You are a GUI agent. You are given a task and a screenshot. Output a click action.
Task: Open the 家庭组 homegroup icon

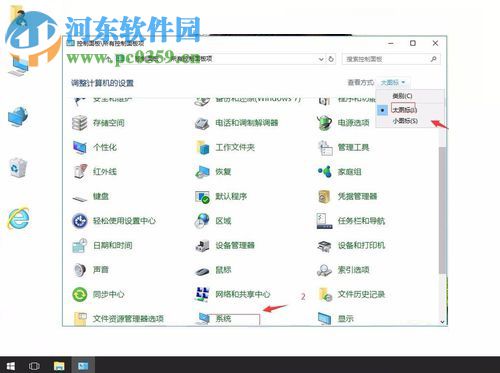tap(324, 172)
